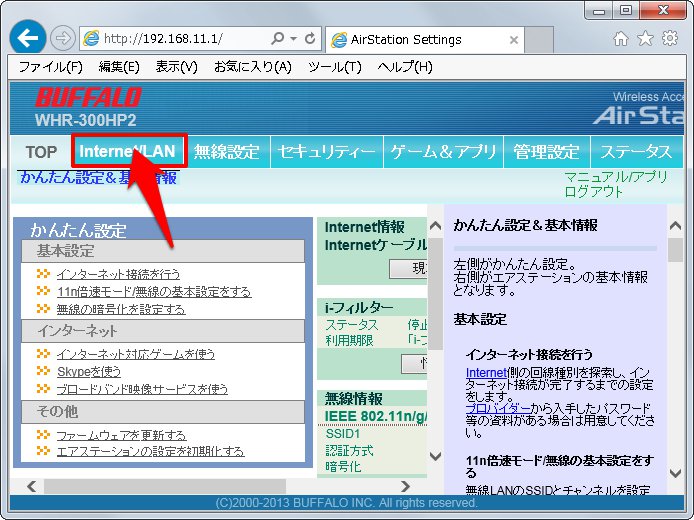Click the 利用期限 label

(x=349, y=340)
